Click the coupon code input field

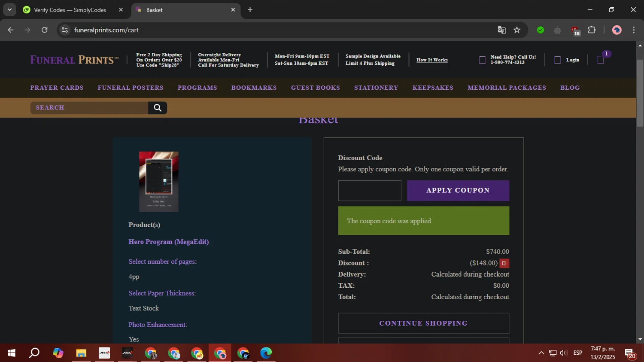[370, 191]
